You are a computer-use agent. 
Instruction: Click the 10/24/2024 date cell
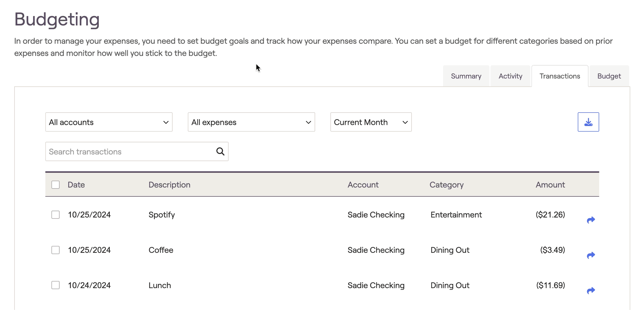point(89,285)
